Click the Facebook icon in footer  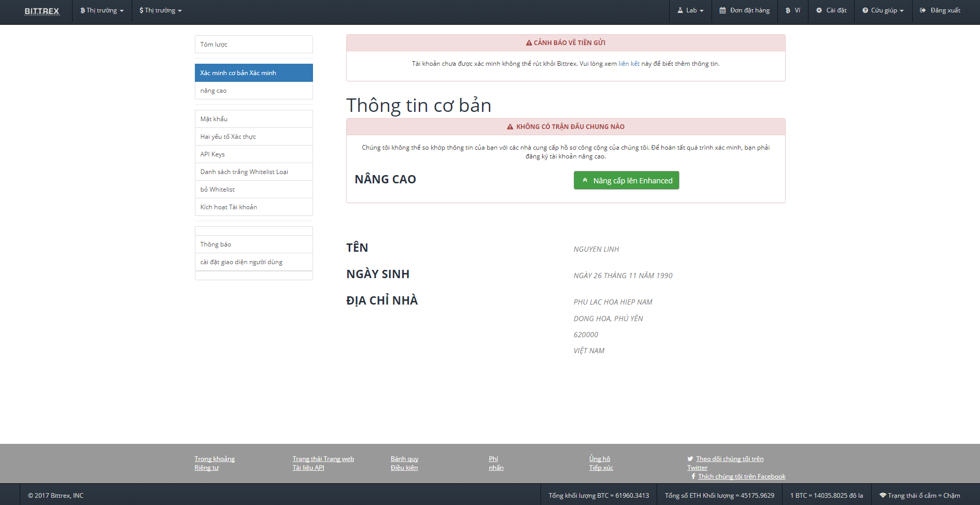point(693,477)
